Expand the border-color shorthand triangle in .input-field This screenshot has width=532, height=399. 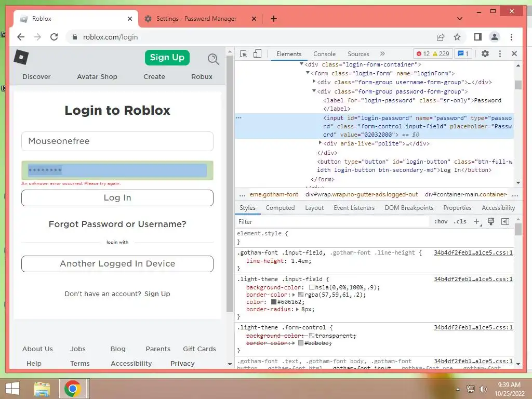click(x=294, y=295)
